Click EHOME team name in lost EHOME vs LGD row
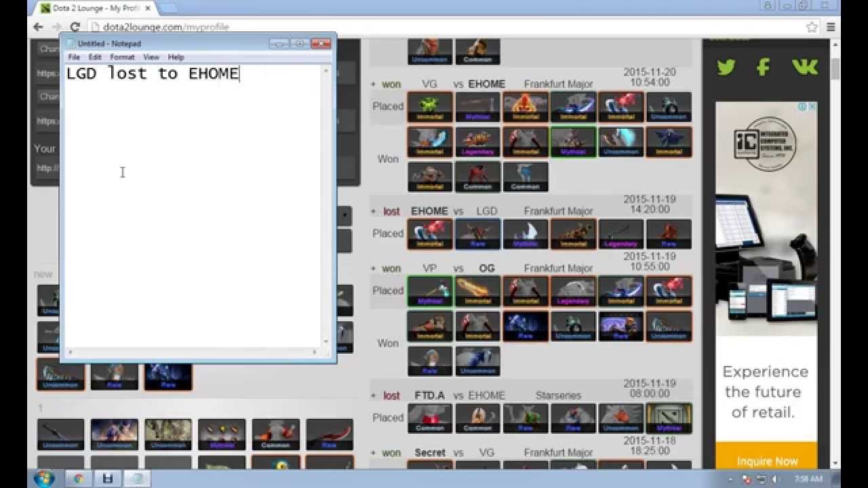Screen dimensions: 868x488 [x=429, y=211]
